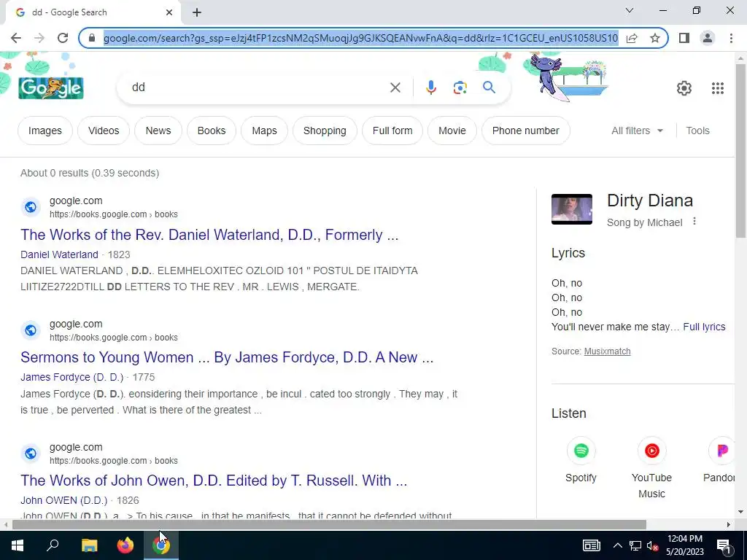Click the 'John OWEN (D.D.)' author link
Screen dimensions: 747x560
[64, 500]
